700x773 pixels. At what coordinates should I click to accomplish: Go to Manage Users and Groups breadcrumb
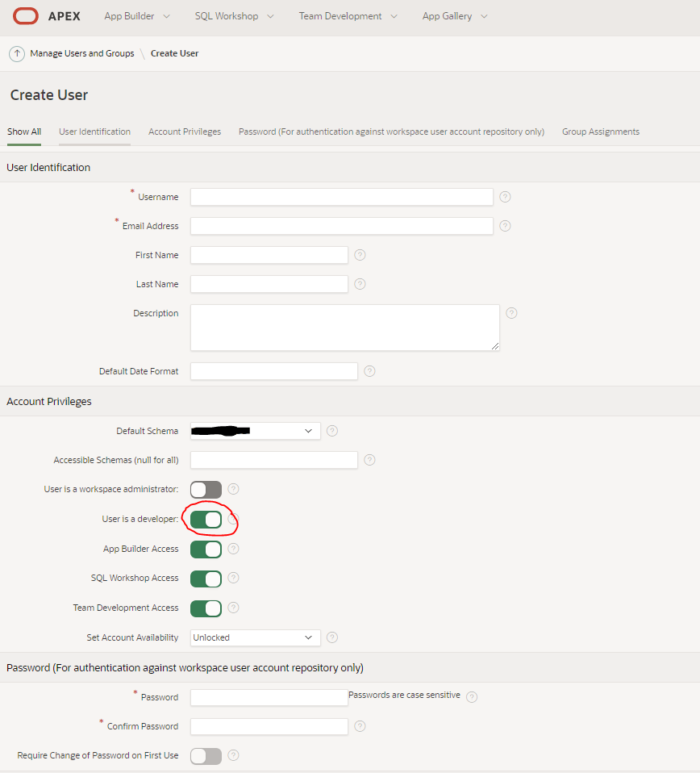(81, 53)
